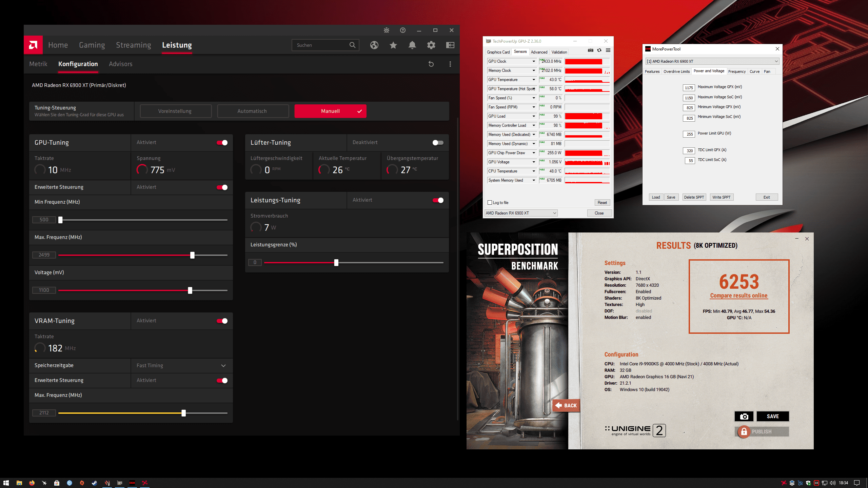Switch to the Streaming tab
The height and width of the screenshot is (488, 868).
[134, 45]
